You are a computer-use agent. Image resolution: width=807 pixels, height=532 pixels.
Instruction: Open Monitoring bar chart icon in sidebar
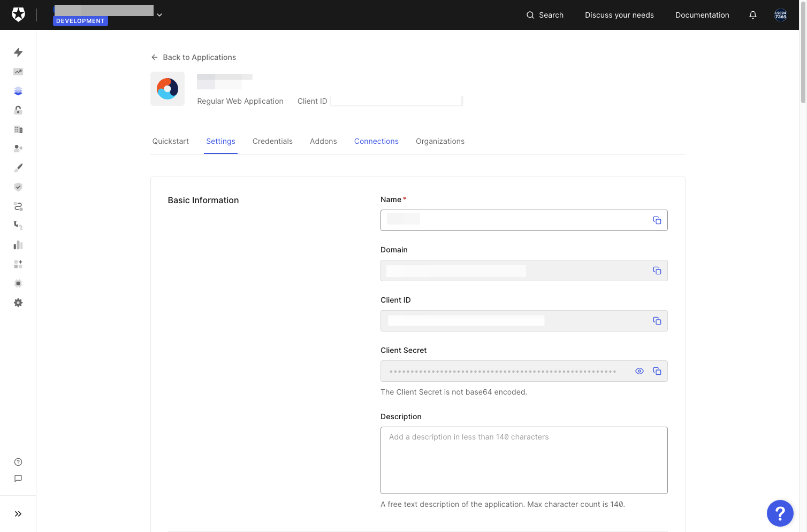(x=18, y=245)
